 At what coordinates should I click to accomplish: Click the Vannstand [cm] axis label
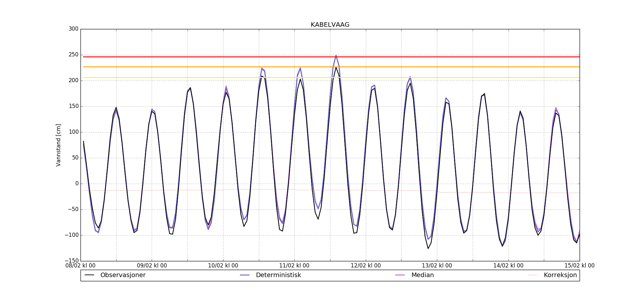pyautogui.click(x=58, y=145)
